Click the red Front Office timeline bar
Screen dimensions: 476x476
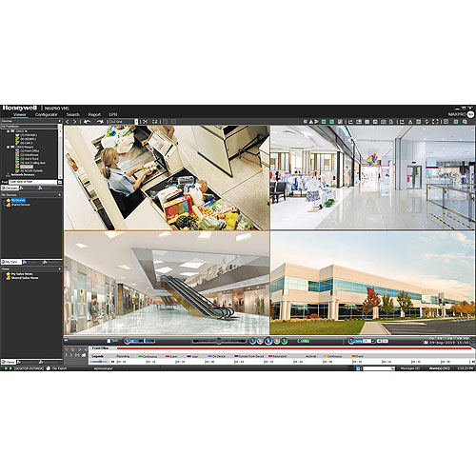tap(294, 348)
